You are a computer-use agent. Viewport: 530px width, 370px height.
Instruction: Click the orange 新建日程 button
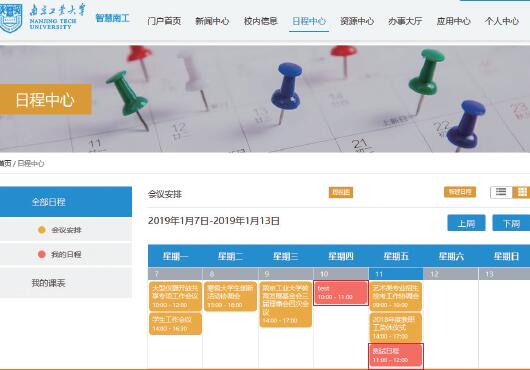[460, 192]
